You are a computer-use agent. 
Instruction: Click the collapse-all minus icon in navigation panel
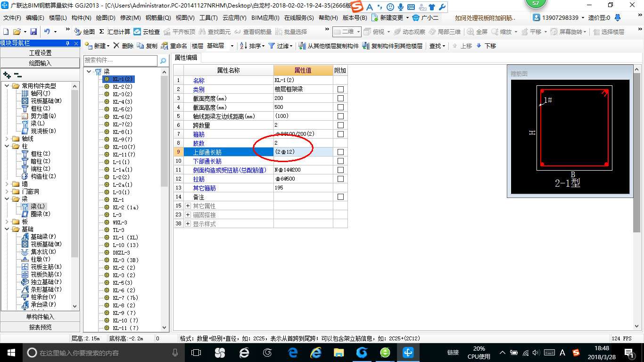(x=17, y=74)
